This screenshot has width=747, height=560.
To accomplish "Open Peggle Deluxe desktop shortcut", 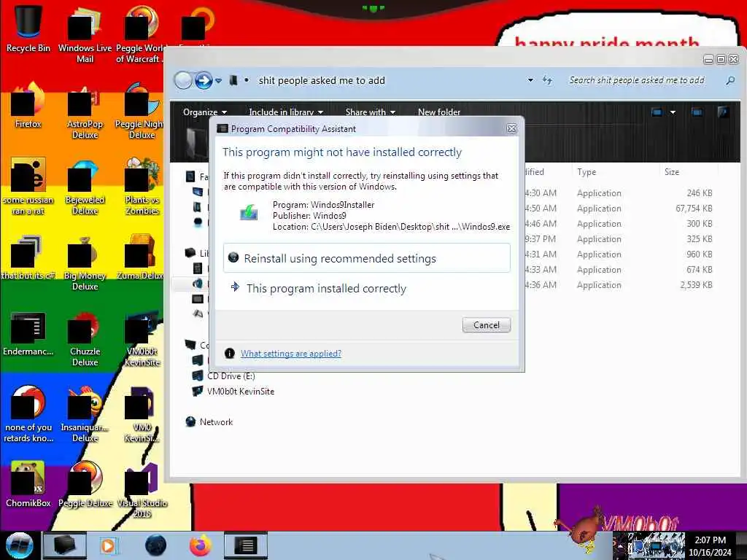I will tap(85, 484).
